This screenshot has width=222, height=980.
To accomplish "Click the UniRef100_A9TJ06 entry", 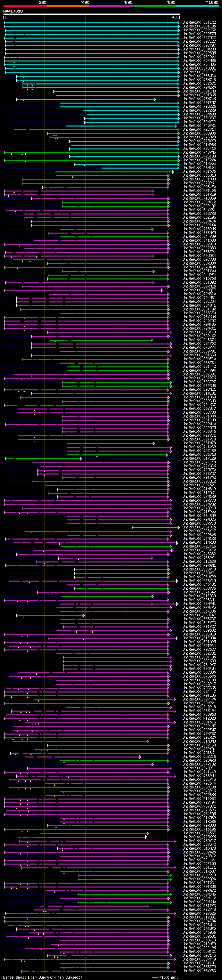I will [x=199, y=191].
